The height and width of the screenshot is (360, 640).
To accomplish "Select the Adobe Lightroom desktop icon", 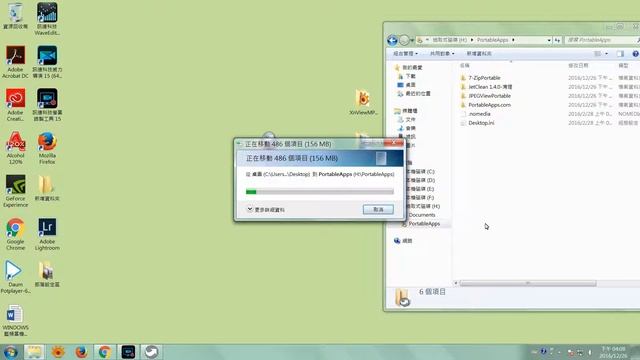I will [x=47, y=234].
